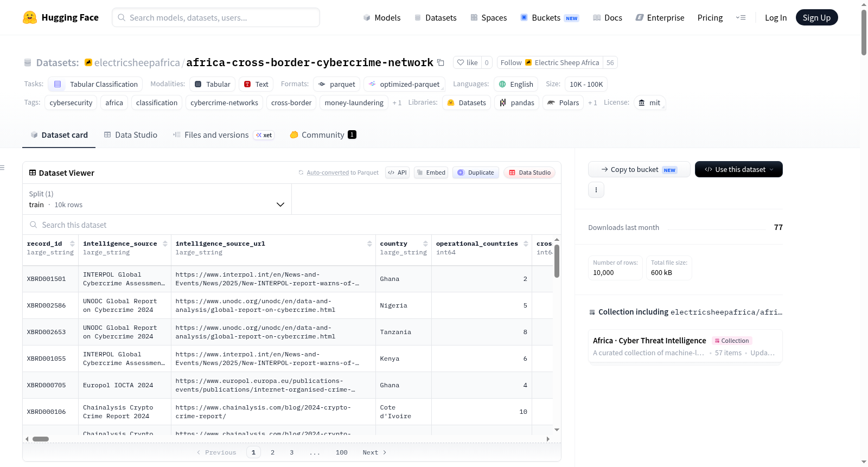Show one more hidden library
868x467 pixels.
(592, 103)
